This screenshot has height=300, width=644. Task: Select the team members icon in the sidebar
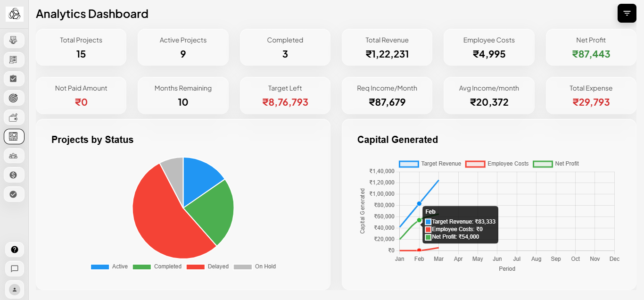14,156
